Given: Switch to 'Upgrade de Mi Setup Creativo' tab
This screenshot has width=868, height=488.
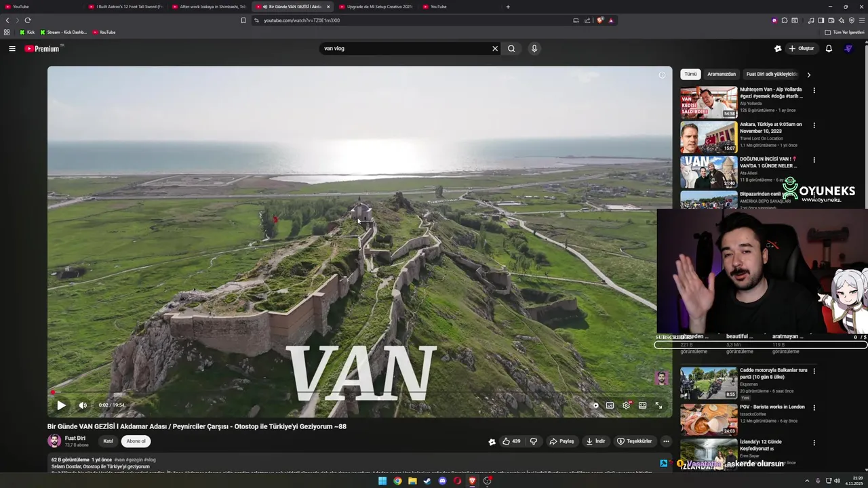Looking at the screenshot, I should pyautogui.click(x=376, y=7).
